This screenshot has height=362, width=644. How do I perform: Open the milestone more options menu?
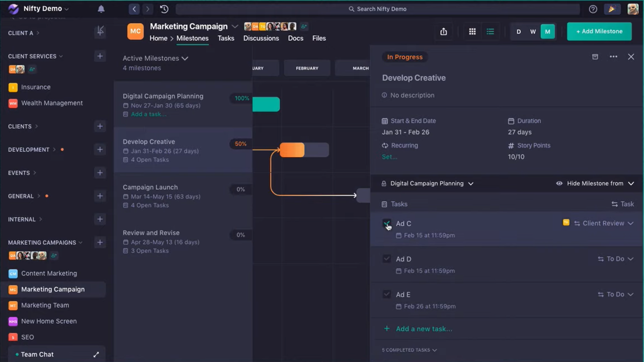pos(614,57)
